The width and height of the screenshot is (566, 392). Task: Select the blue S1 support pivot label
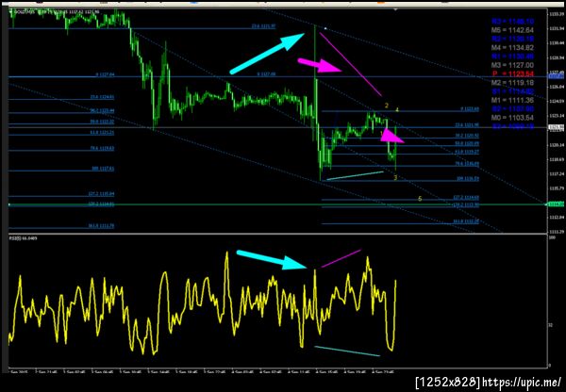pos(512,91)
